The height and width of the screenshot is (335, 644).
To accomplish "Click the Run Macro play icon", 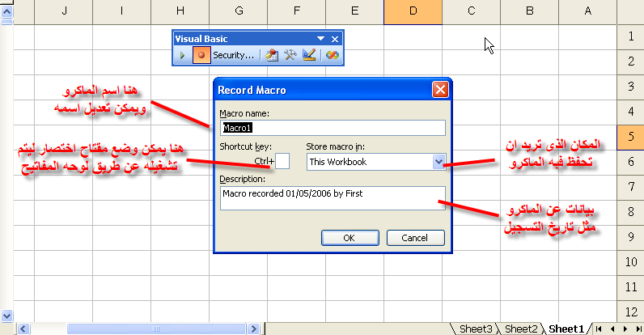I will (182, 55).
